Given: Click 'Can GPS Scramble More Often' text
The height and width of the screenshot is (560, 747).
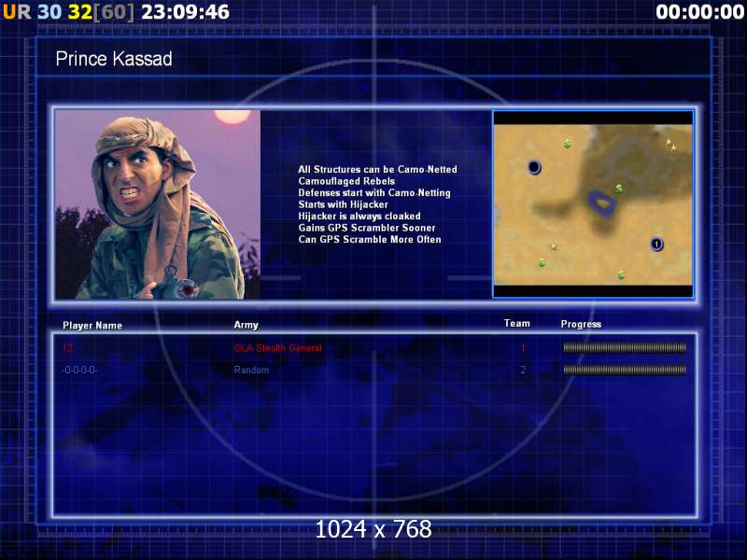Looking at the screenshot, I should click(369, 240).
